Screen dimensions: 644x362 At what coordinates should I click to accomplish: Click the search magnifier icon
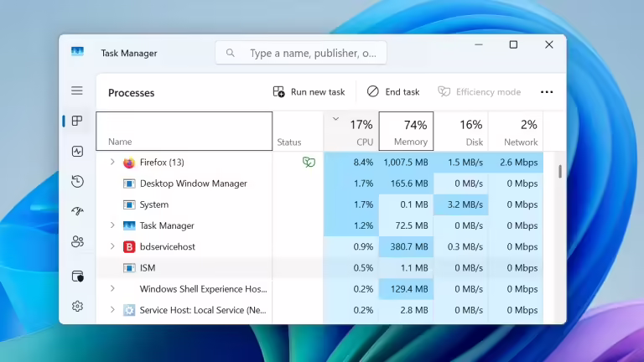(231, 53)
